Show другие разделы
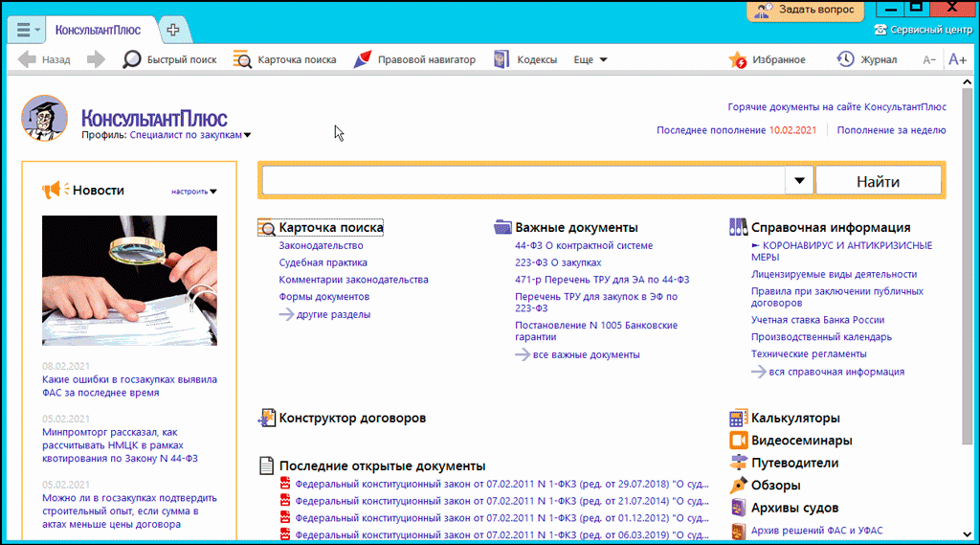Image resolution: width=980 pixels, height=545 pixels. [325, 314]
